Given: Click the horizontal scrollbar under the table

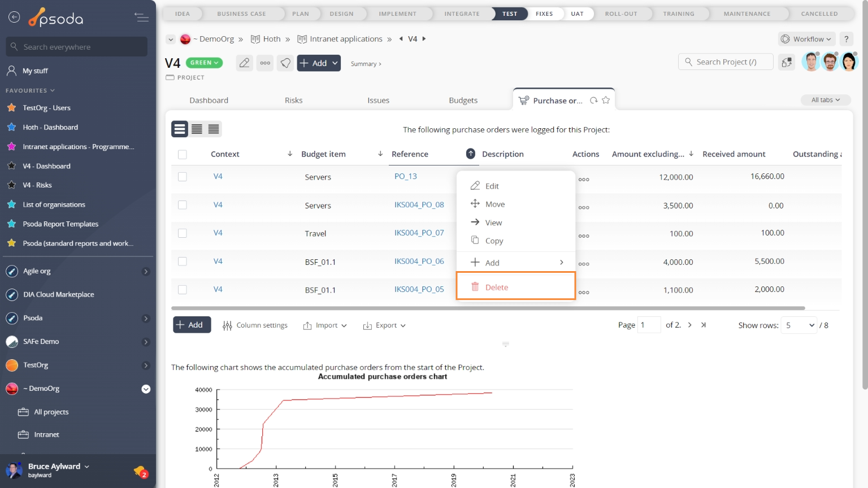Looking at the screenshot, I should [x=488, y=308].
